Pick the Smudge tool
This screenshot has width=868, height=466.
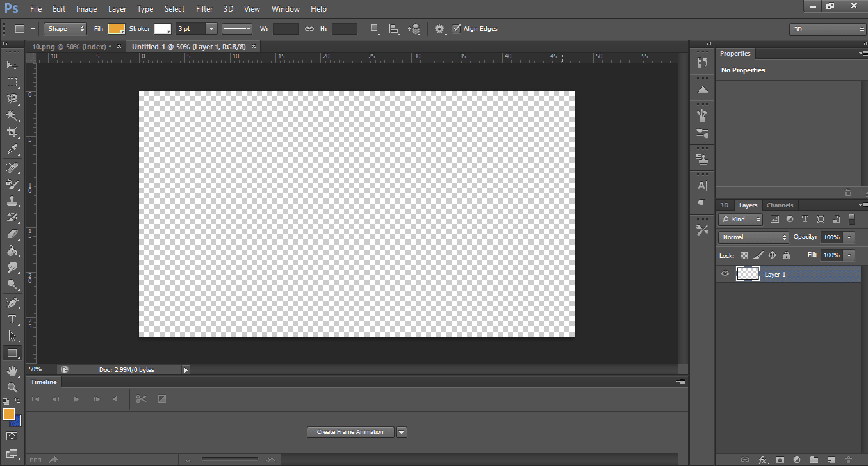pos(12,268)
